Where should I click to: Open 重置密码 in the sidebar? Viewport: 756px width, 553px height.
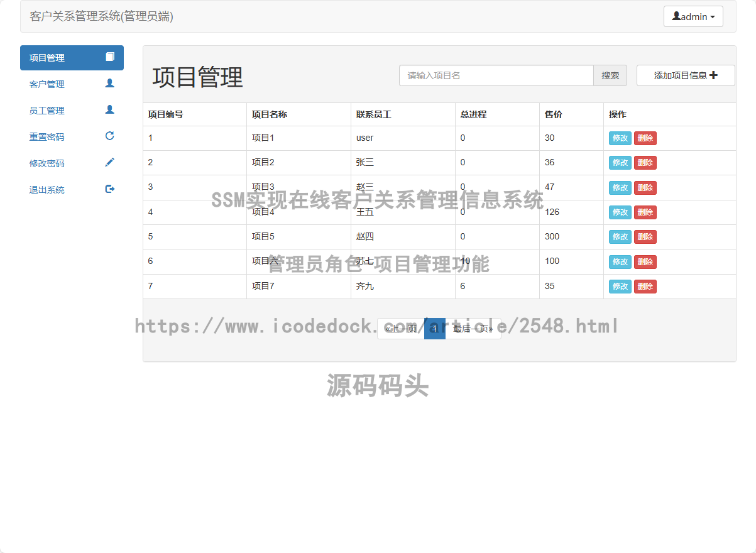click(72, 137)
